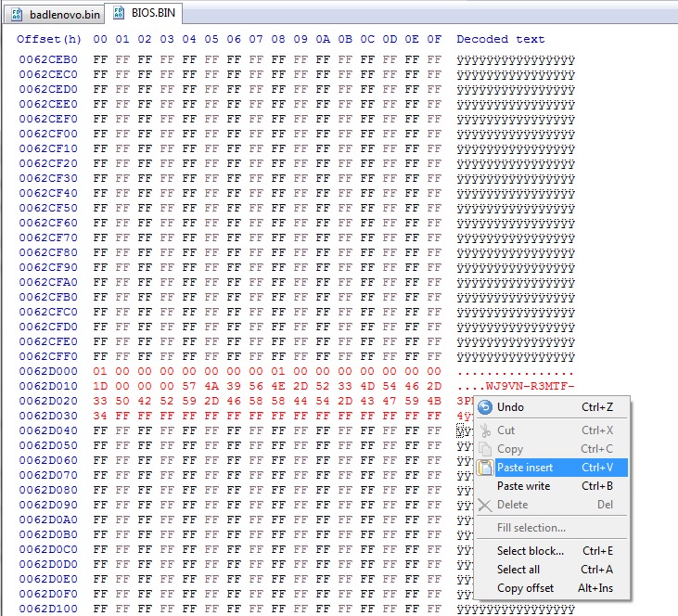Click first byte 01 in row 0062D000
678x616 pixels.
(100, 371)
